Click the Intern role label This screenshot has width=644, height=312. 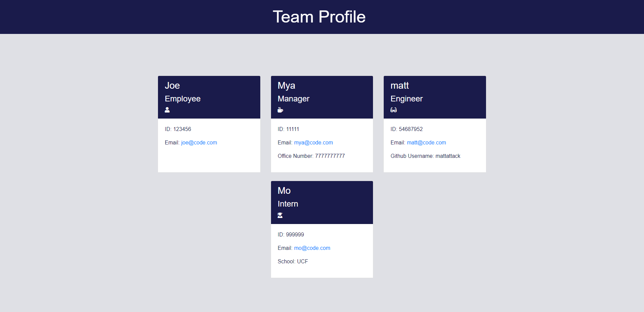pos(287,204)
